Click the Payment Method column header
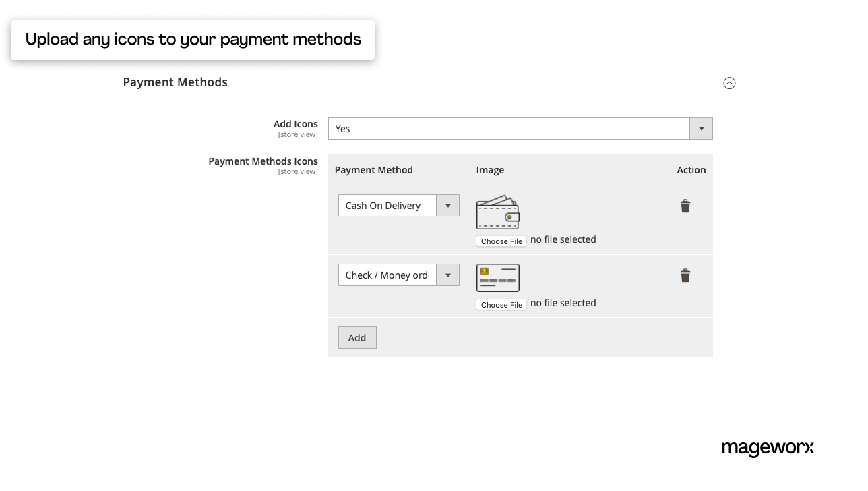 374,170
